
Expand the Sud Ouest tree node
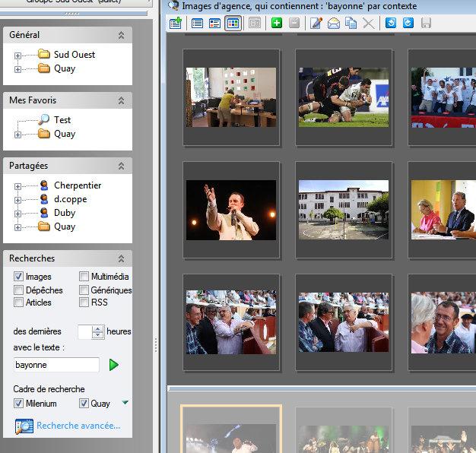[x=17, y=55]
